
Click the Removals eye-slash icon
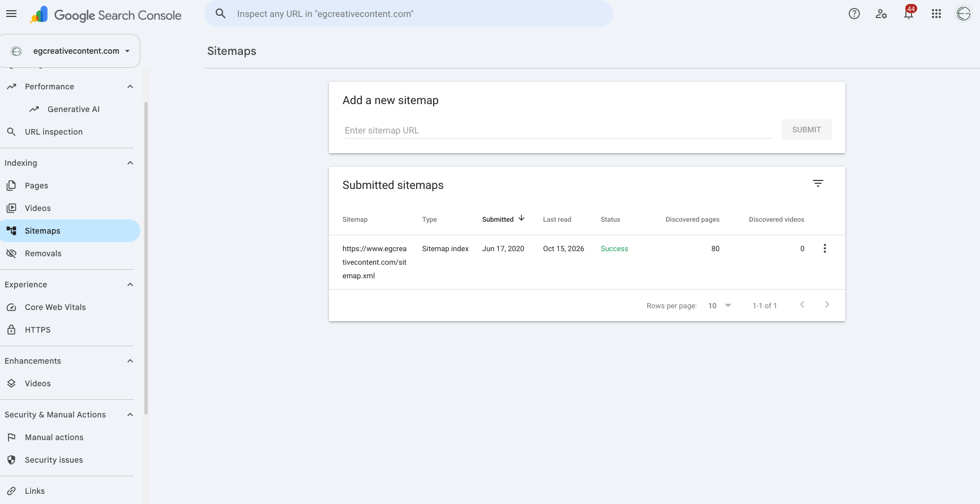coord(11,253)
